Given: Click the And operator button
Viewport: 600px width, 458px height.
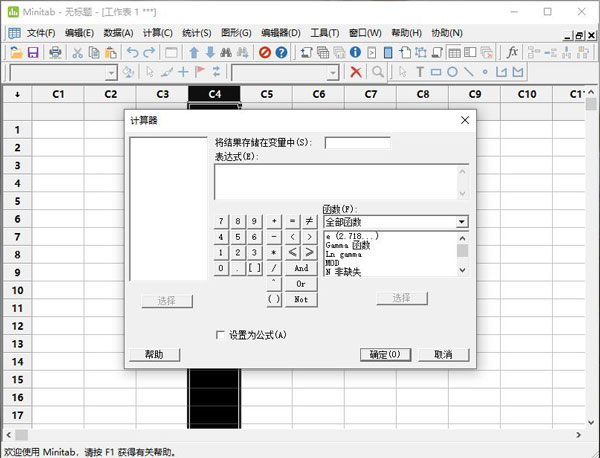Looking at the screenshot, I should (301, 268).
